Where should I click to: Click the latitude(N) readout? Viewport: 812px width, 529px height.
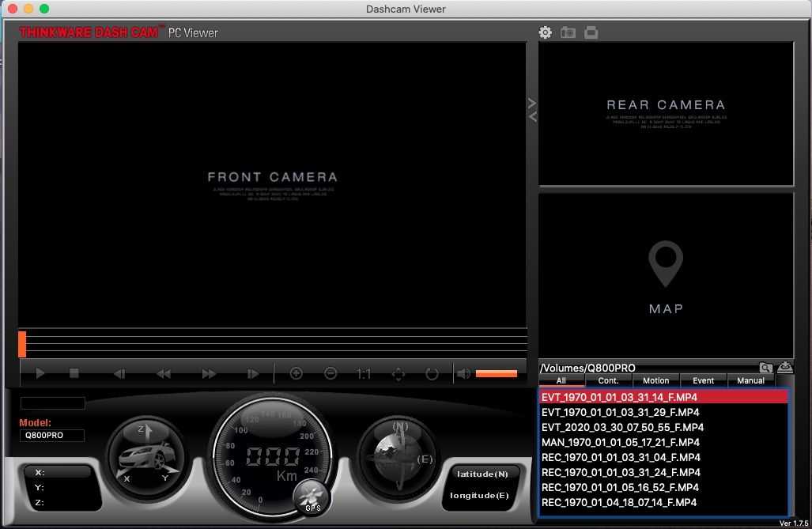[482, 474]
